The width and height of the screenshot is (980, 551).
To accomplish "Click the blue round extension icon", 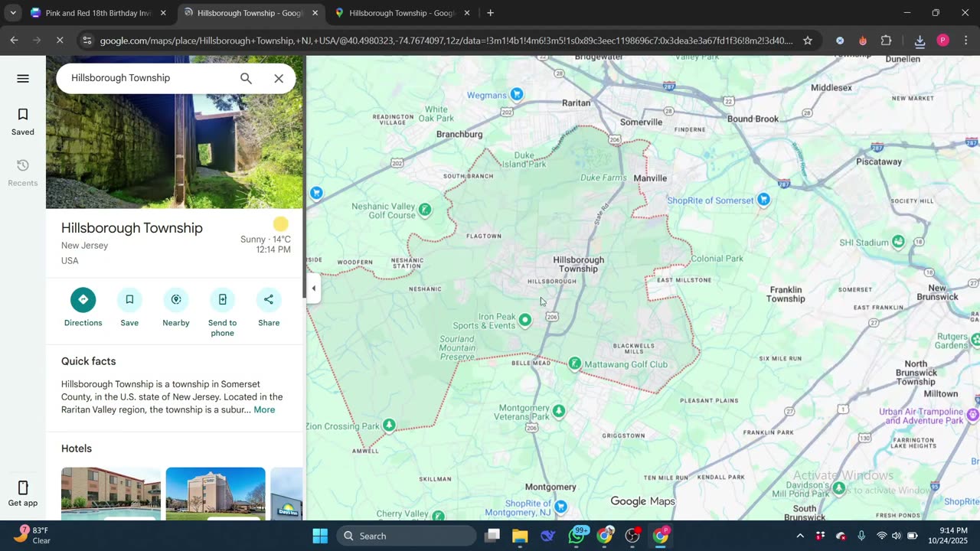I will click(840, 41).
